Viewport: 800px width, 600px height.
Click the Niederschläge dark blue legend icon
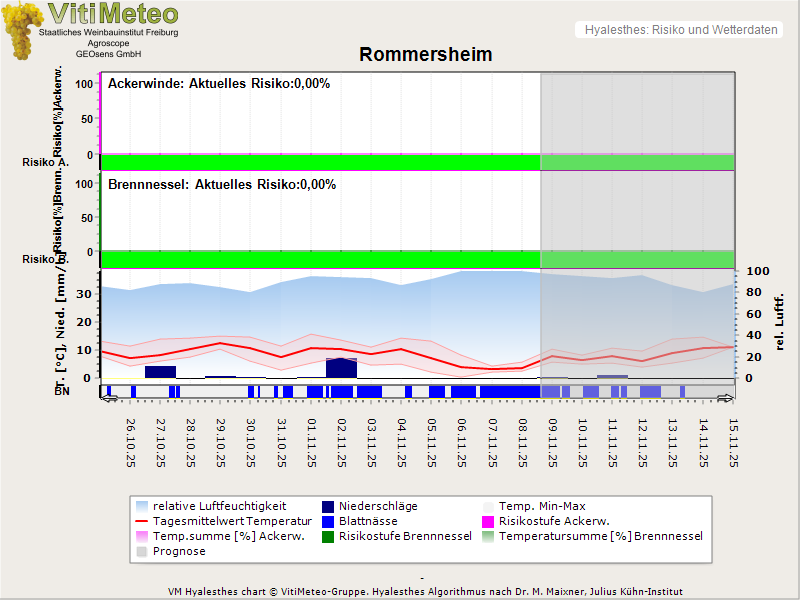pyautogui.click(x=329, y=507)
